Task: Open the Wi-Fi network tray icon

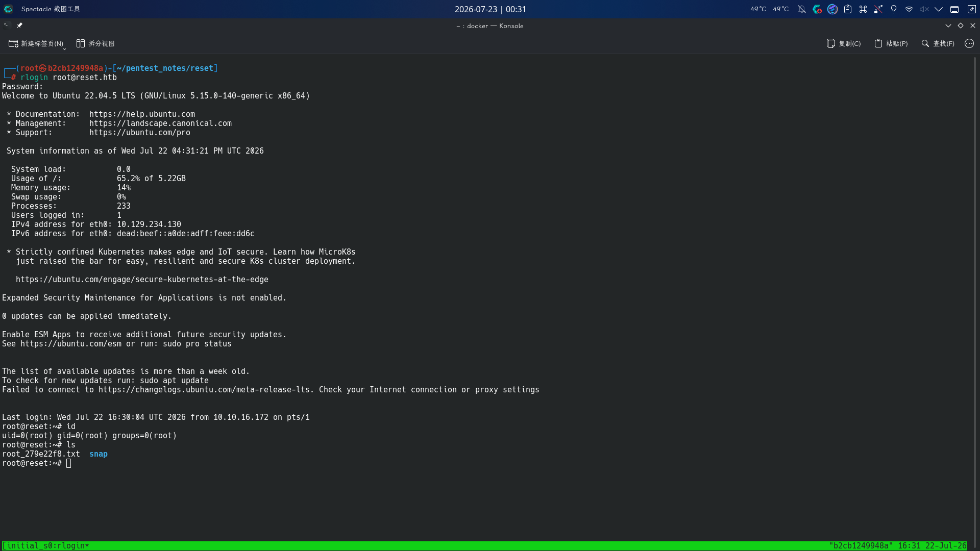Action: (x=909, y=9)
